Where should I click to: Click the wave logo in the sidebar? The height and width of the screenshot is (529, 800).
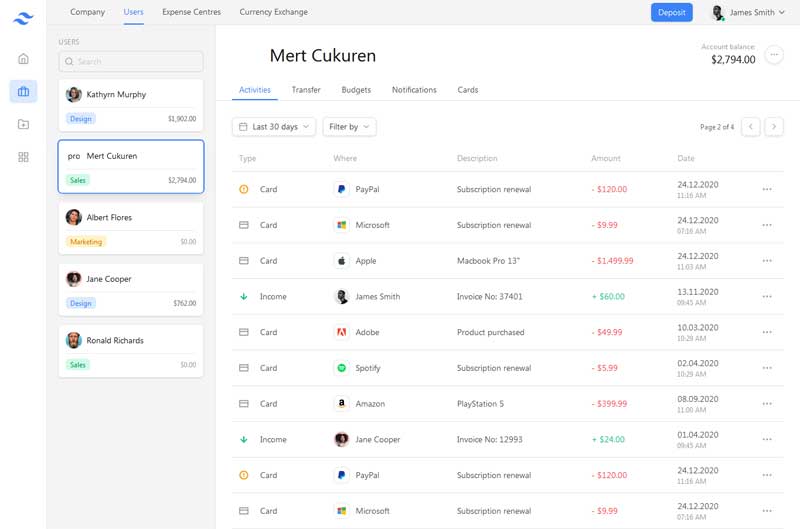click(23, 19)
